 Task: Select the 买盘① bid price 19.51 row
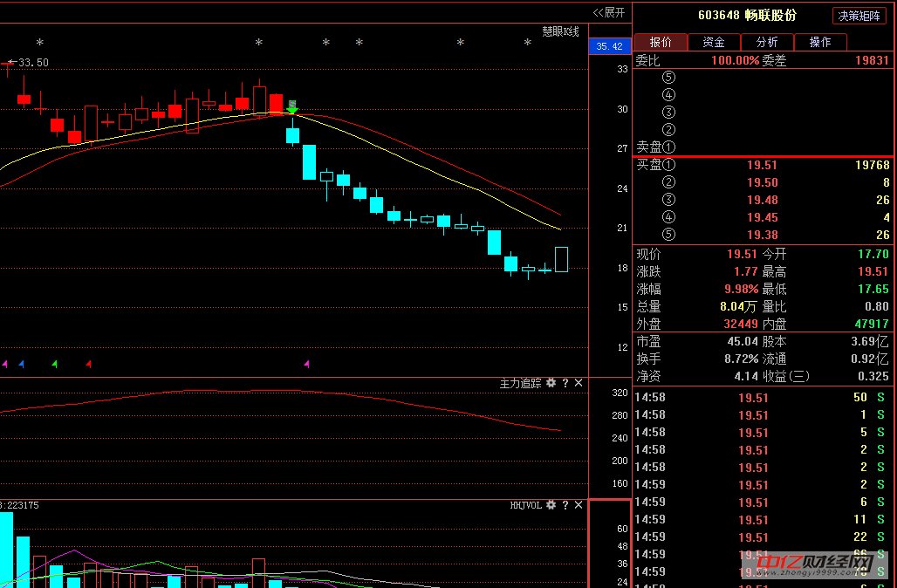click(x=762, y=165)
